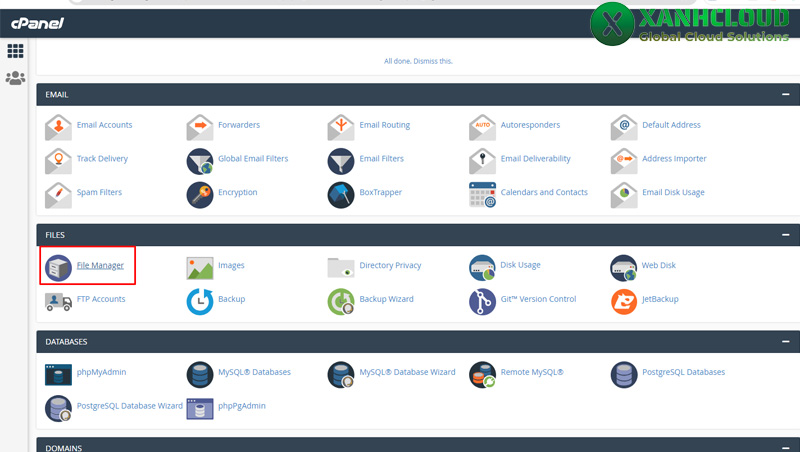Image resolution: width=800 pixels, height=452 pixels.
Task: Open the sidebar home grid icon
Action: pos(15,51)
